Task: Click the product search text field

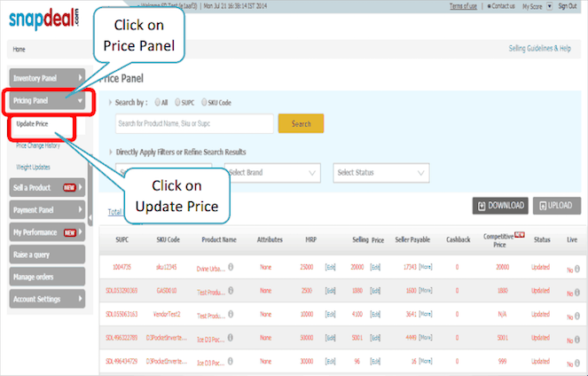Action: pos(193,124)
